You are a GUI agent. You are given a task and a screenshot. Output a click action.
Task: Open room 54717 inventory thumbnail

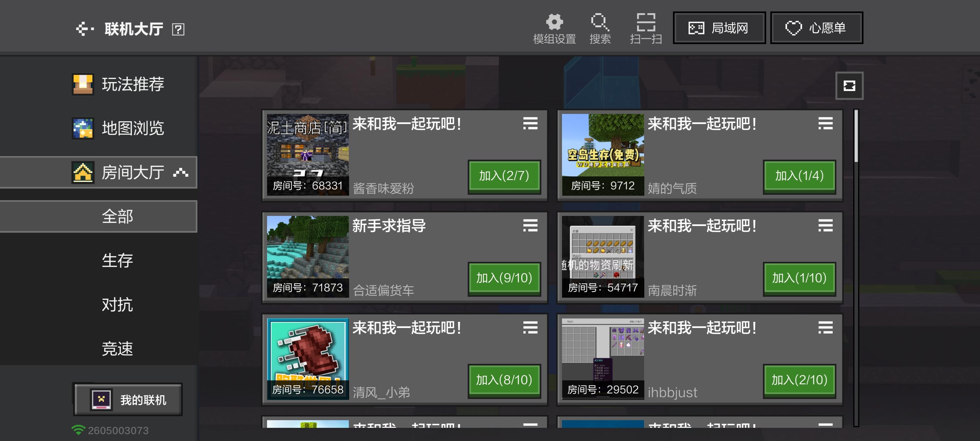[603, 256]
